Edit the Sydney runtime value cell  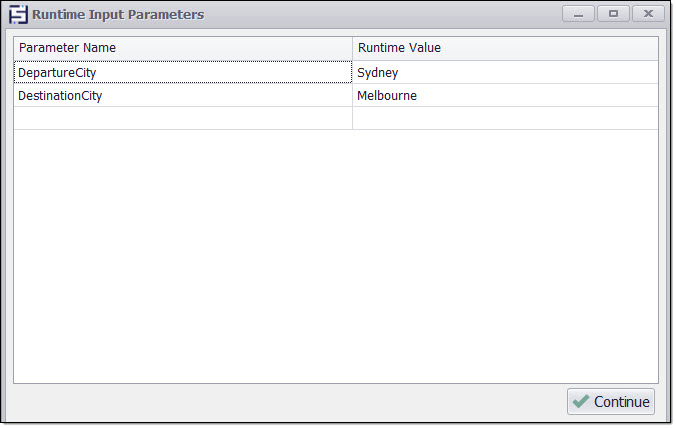[x=505, y=72]
